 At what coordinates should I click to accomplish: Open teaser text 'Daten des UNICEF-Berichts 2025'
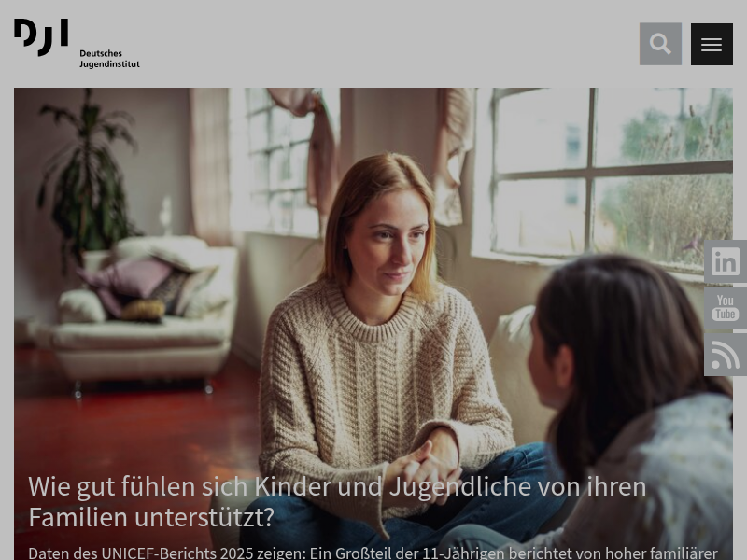pos(373,553)
